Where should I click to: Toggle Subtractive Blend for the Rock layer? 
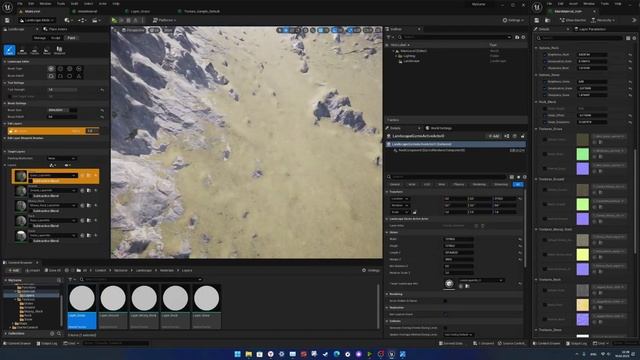click(30, 226)
